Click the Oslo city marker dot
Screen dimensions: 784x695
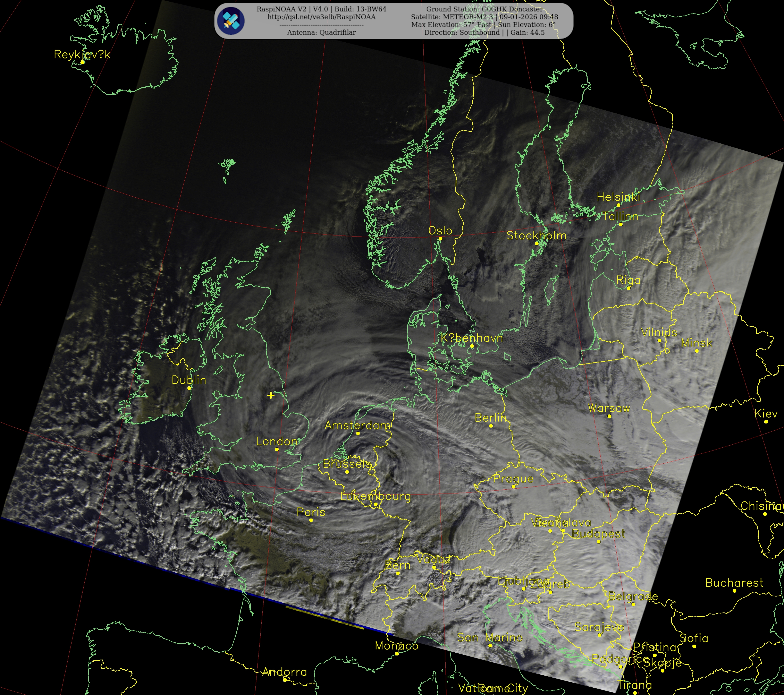click(x=440, y=238)
